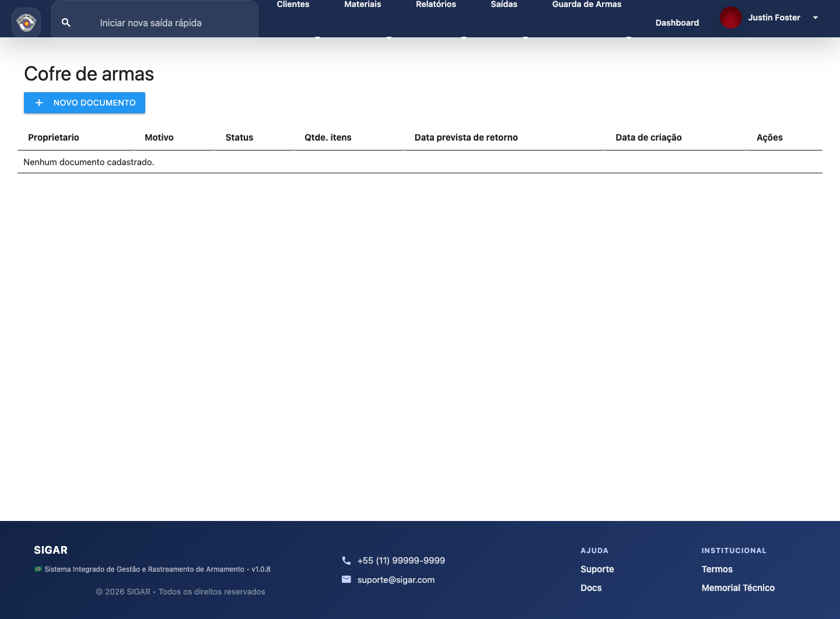Open the Memorial Técnico link
The width and height of the screenshot is (840, 619).
tap(738, 588)
